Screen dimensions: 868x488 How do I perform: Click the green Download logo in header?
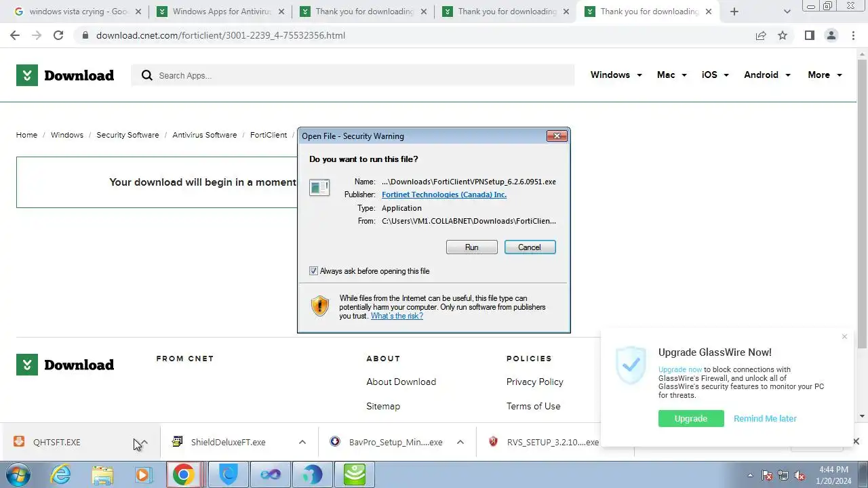coord(65,75)
